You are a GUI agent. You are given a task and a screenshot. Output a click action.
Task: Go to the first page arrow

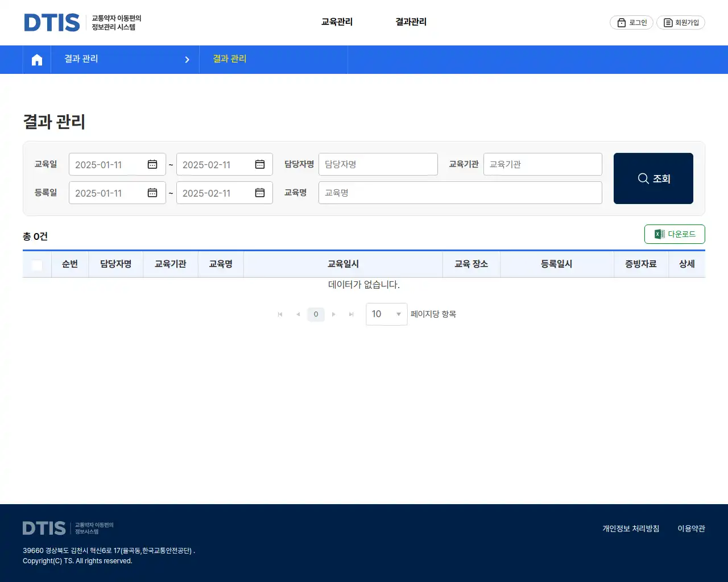click(280, 314)
